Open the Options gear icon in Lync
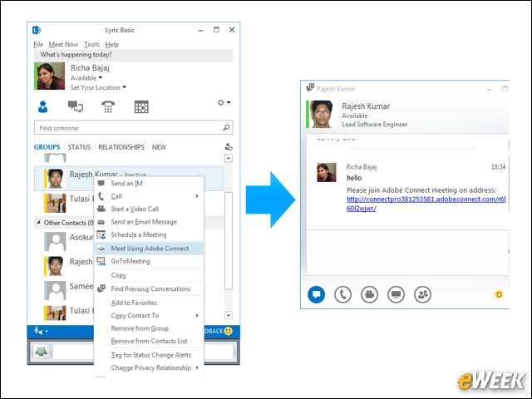This screenshot has width=532, height=399. tap(221, 102)
